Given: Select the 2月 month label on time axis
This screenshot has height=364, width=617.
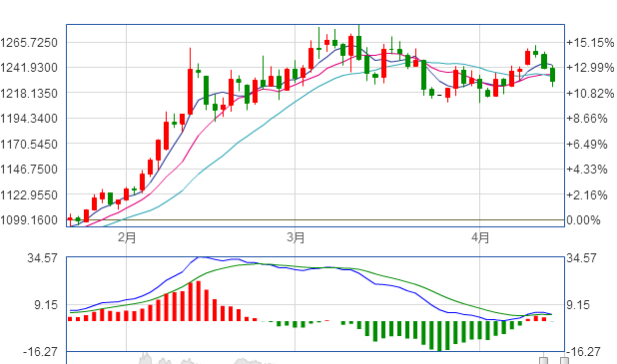Looking at the screenshot, I should click(x=127, y=237).
